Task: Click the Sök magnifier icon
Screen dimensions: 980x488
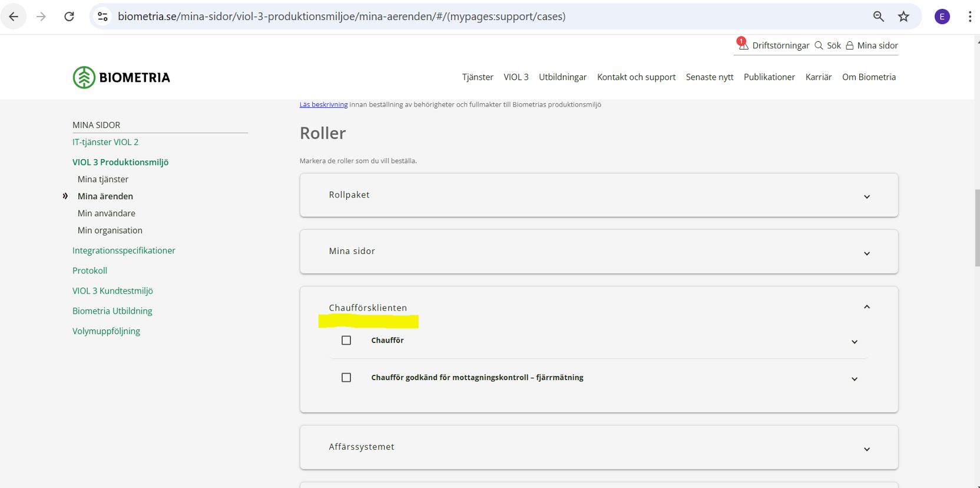Action: pos(819,45)
